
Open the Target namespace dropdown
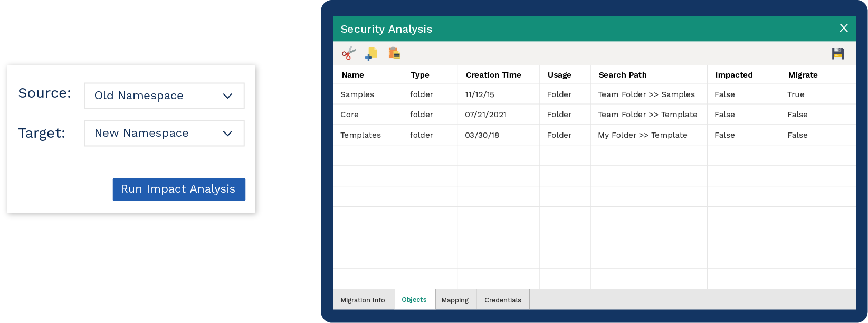tap(164, 133)
